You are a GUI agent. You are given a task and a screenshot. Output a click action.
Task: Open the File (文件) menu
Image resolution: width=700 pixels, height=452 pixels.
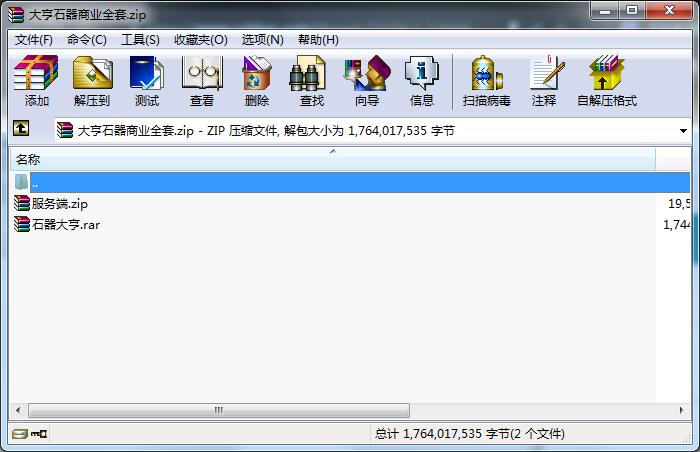click(x=34, y=40)
